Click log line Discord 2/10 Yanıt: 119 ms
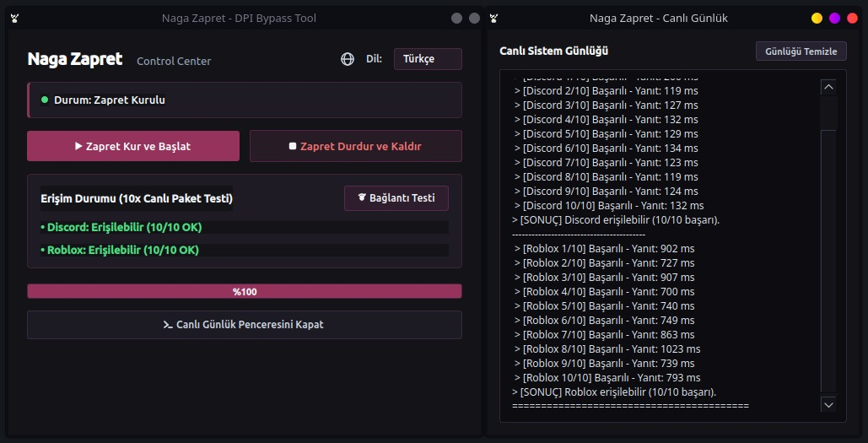The width and height of the screenshot is (868, 443). pyautogui.click(x=607, y=91)
